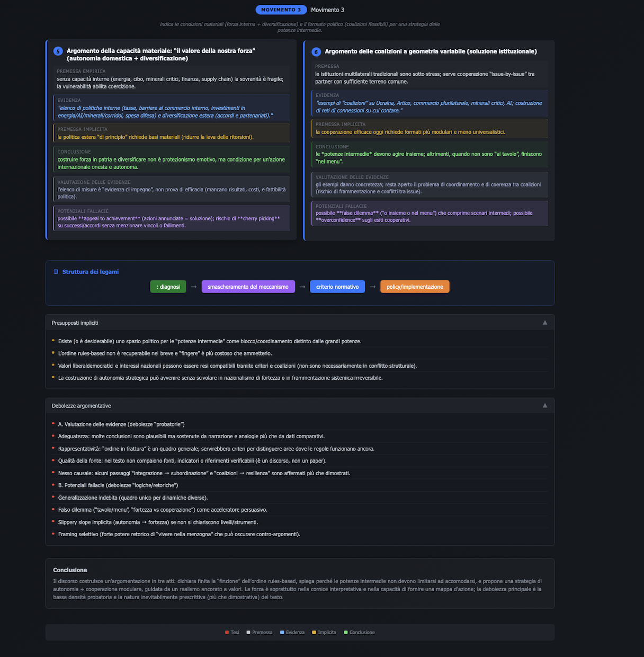Click the yellow Implicita legend swatch

pyautogui.click(x=314, y=632)
